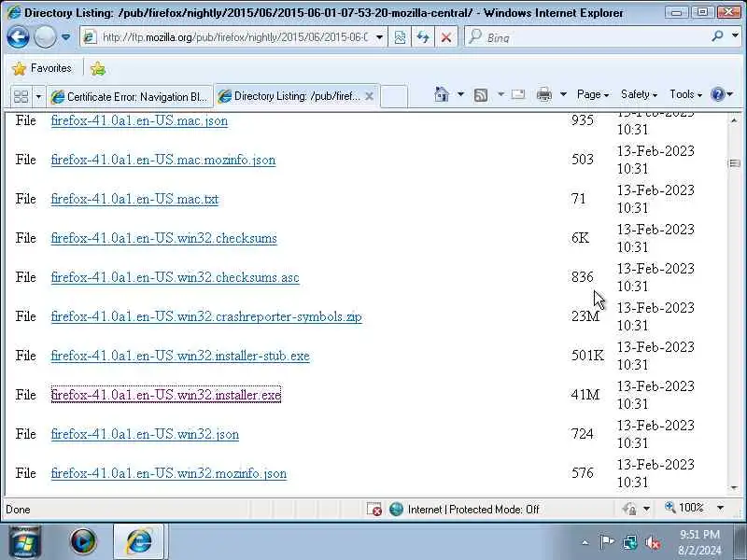Click the 100% zoom level button
Image resolution: width=747 pixels, height=560 pixels.
685,508
